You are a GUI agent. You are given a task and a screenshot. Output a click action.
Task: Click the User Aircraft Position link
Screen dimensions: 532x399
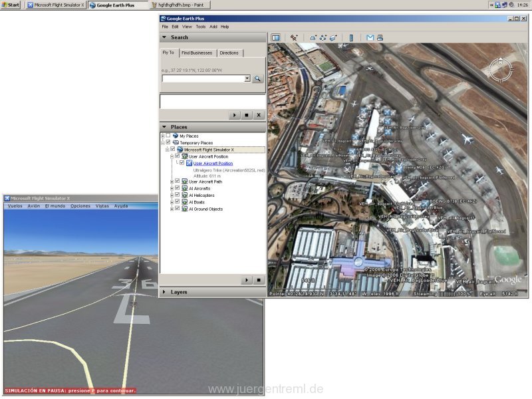[213, 164]
